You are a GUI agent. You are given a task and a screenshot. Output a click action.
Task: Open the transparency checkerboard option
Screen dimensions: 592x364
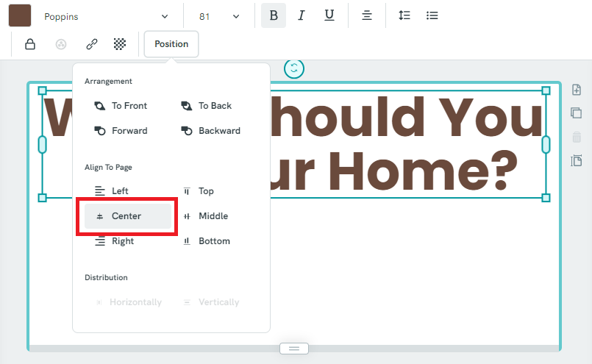(x=120, y=44)
